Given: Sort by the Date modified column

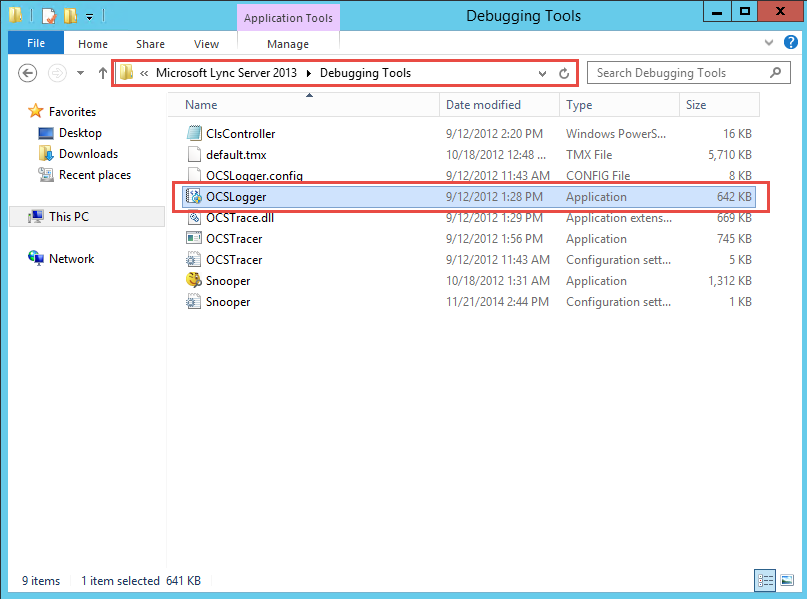Looking at the screenshot, I should point(499,105).
